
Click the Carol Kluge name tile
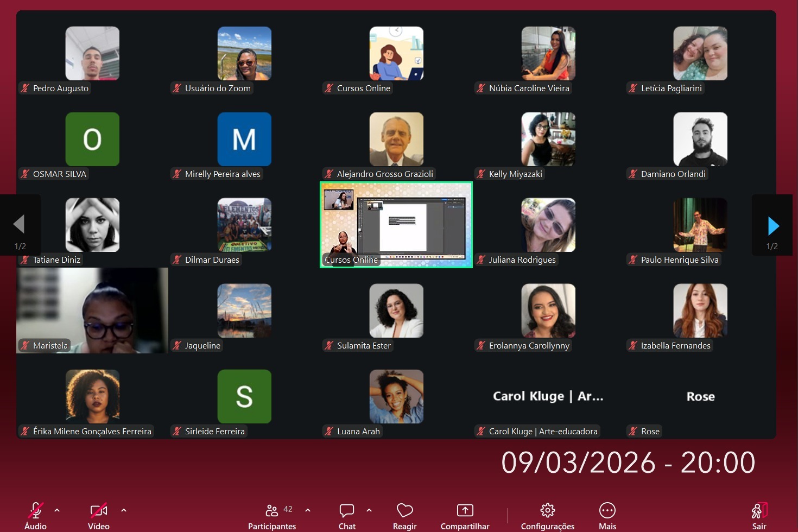click(548, 396)
